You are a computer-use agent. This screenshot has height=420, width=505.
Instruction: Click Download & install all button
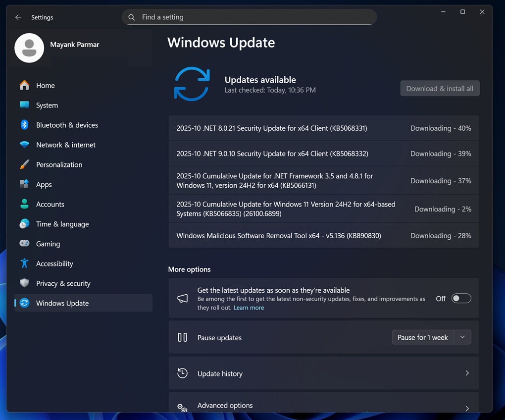pos(440,88)
